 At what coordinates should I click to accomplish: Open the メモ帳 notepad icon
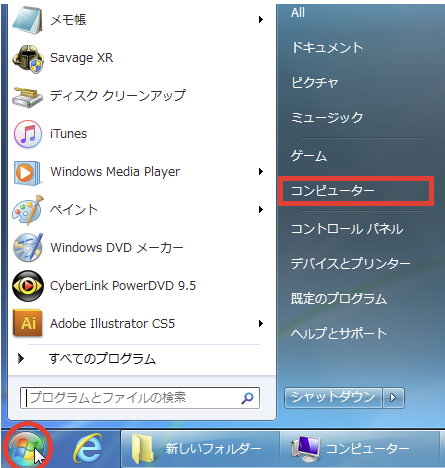27,20
